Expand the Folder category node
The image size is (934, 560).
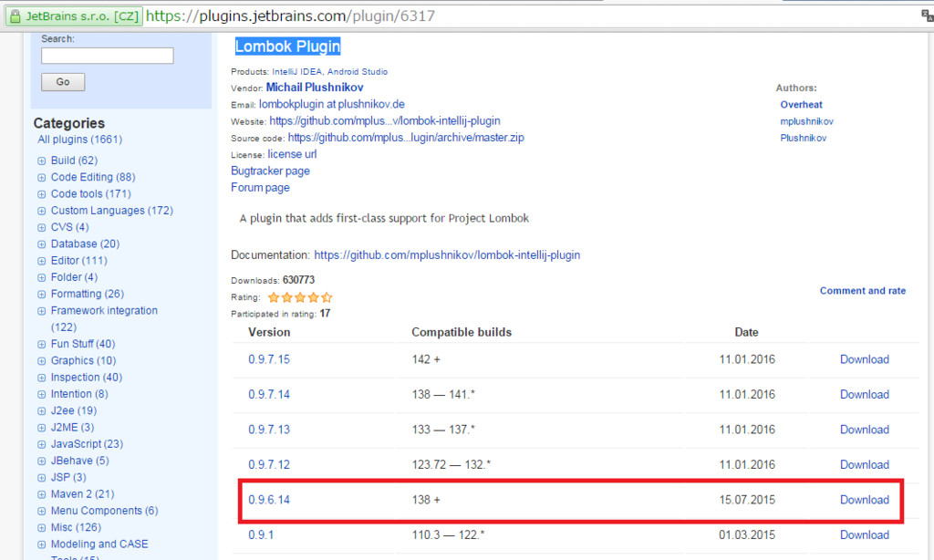pyautogui.click(x=42, y=277)
